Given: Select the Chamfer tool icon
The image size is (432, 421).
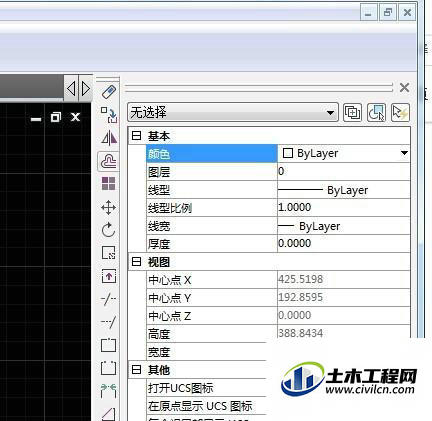Looking at the screenshot, I should tap(109, 414).
